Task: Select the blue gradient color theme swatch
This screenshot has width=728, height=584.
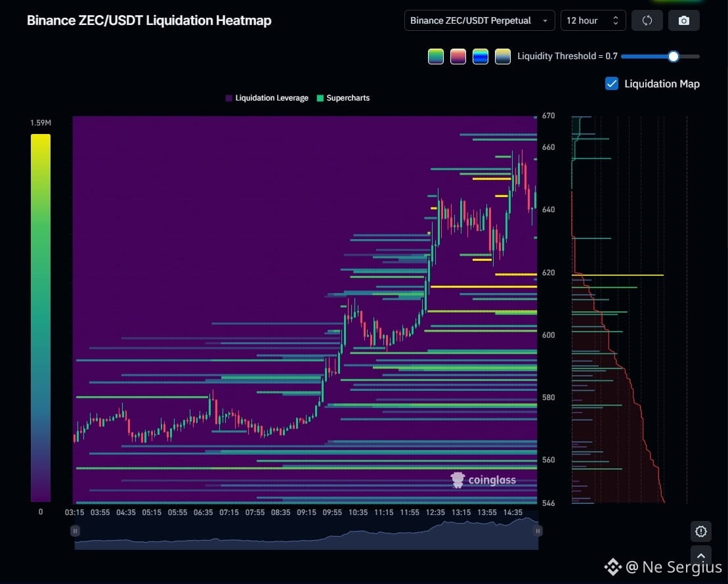Action: pos(480,56)
